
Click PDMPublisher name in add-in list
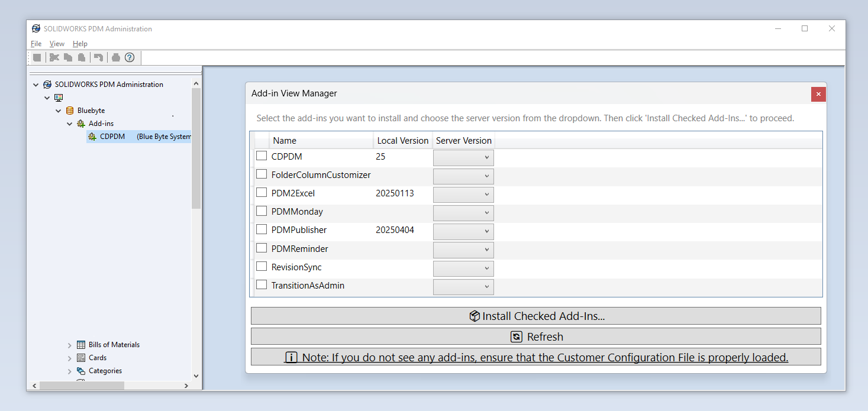[299, 230]
